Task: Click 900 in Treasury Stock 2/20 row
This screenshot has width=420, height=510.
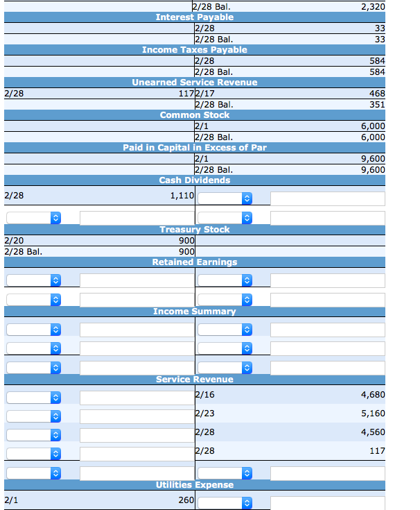Action: tap(186, 241)
